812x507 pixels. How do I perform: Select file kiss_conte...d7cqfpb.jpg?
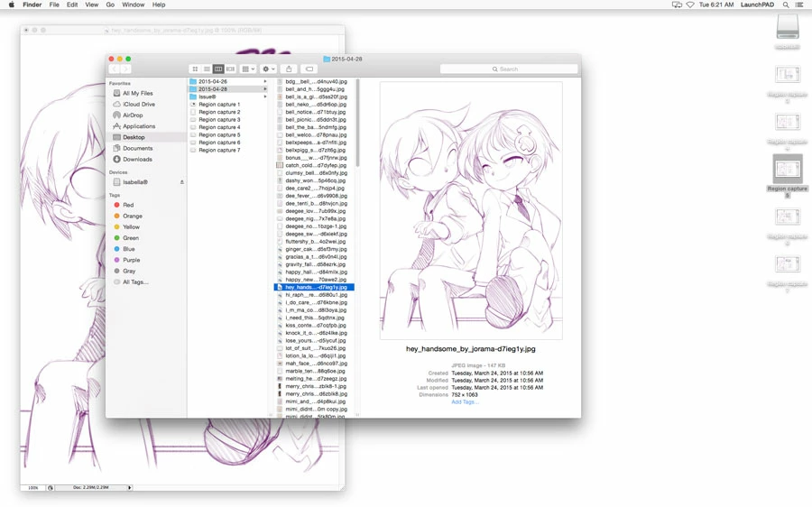tap(314, 326)
